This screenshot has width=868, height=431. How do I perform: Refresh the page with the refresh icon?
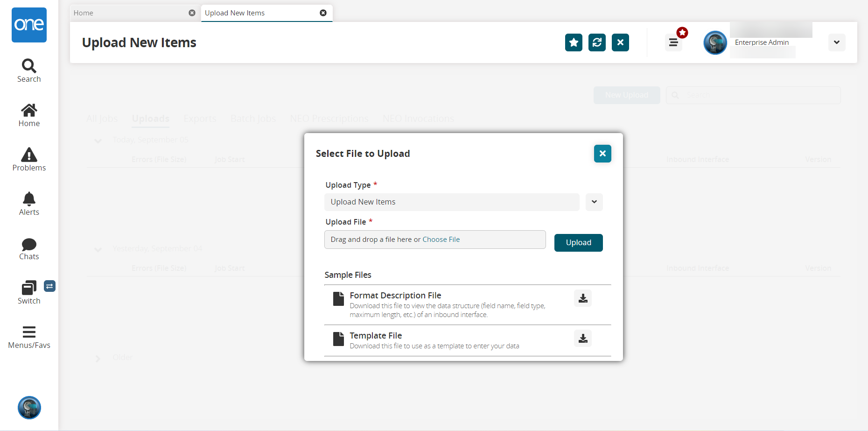pyautogui.click(x=597, y=42)
